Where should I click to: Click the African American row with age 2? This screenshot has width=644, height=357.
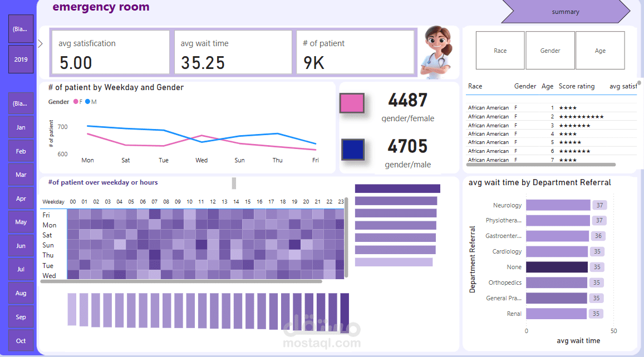(x=551, y=117)
